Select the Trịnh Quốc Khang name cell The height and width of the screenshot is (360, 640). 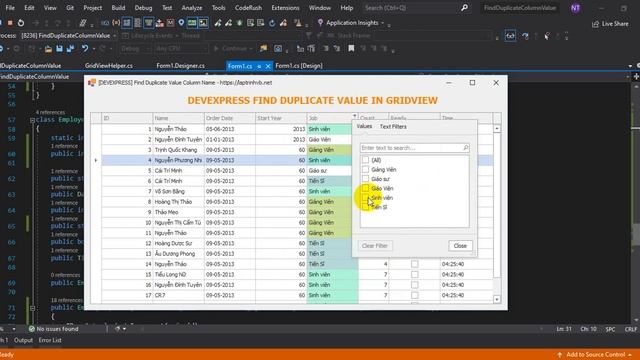tap(178, 150)
